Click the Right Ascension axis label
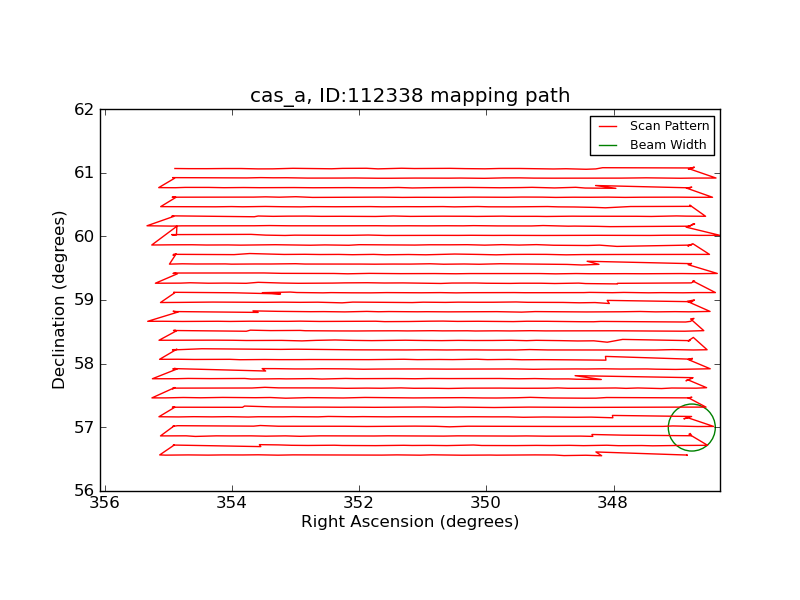Viewport: 800px width, 600px height. (x=410, y=522)
